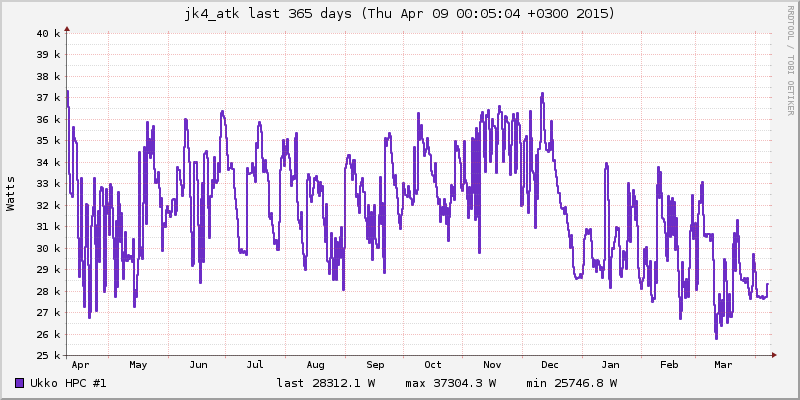Screen dimensions: 800x400
Task: Click the 25 k y-axis tick label
Action: pos(49,356)
